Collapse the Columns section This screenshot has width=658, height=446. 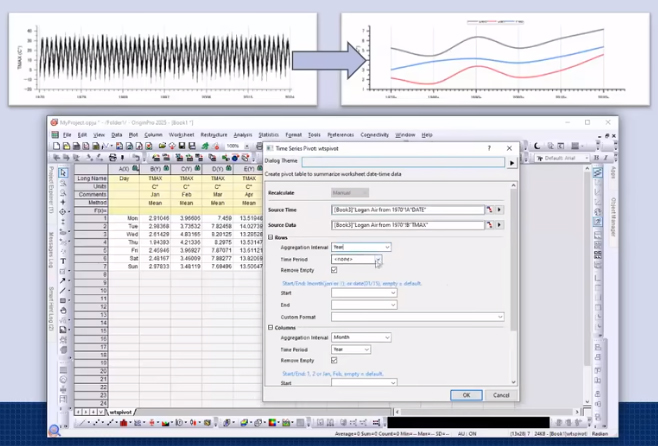[270, 327]
